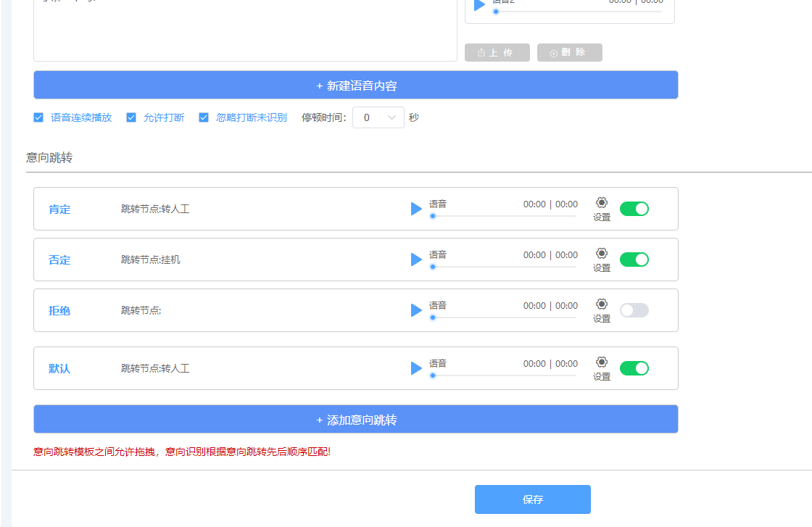Turn off the 肯定 intent switch
812x527 pixels.
click(634, 209)
